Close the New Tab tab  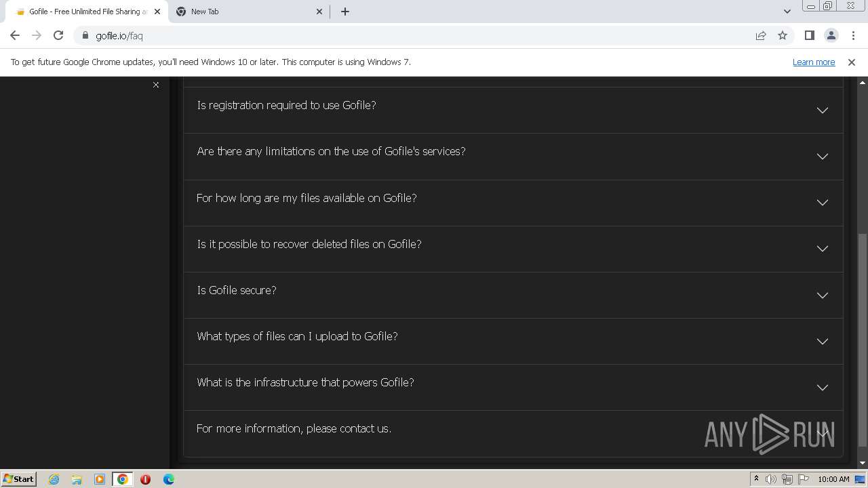[320, 12]
